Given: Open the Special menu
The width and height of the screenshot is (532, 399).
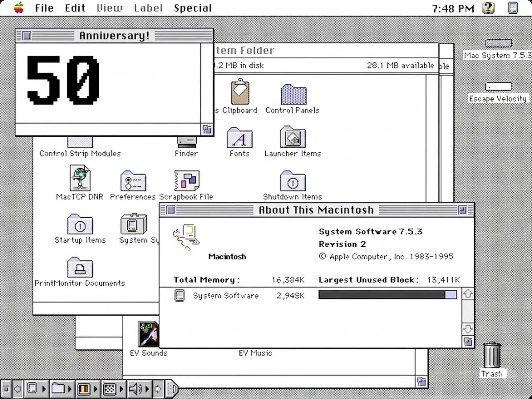Looking at the screenshot, I should [193, 8].
